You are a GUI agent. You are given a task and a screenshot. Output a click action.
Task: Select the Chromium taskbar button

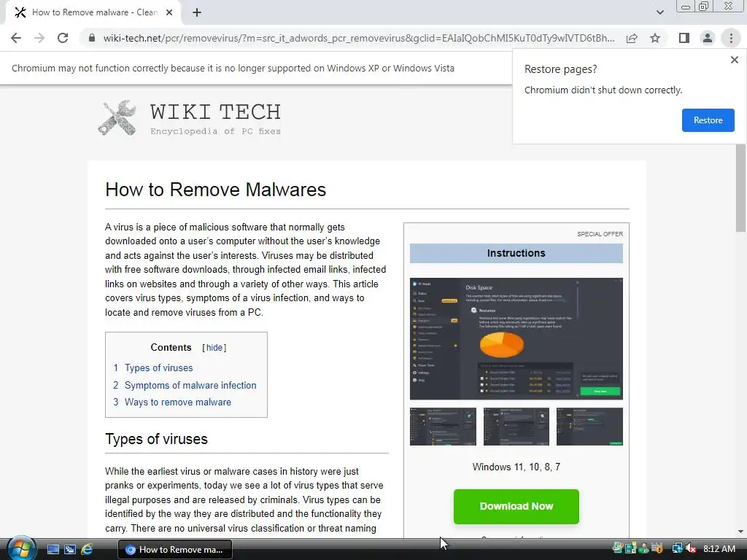175,550
